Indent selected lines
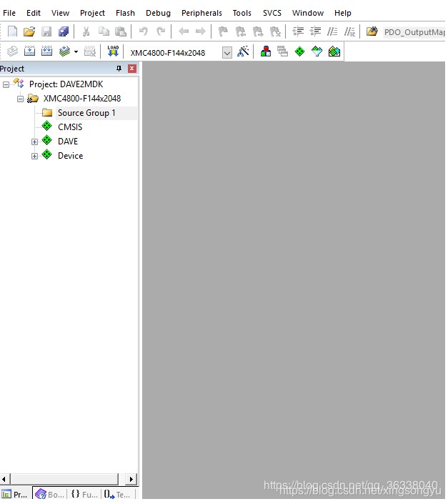 (298, 31)
